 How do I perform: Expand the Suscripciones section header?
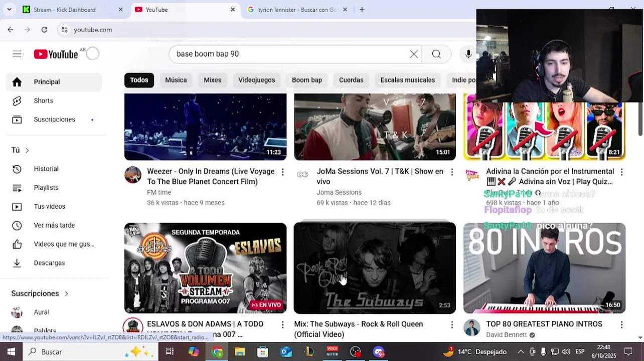pyautogui.click(x=40, y=294)
